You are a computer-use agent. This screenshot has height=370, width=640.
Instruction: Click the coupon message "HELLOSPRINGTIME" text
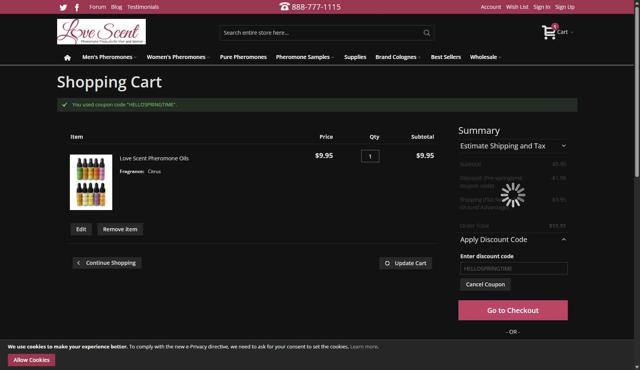pos(151,105)
